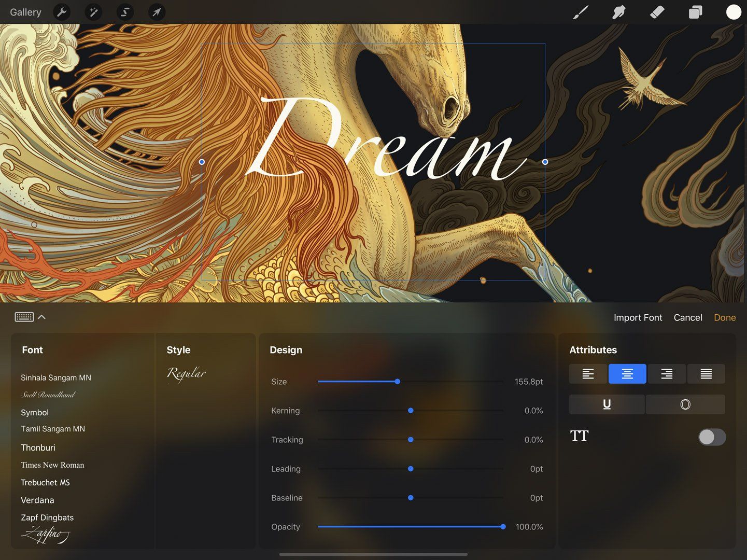The height and width of the screenshot is (560, 747).
Task: Show the on-screen keyboard
Action: (x=24, y=316)
